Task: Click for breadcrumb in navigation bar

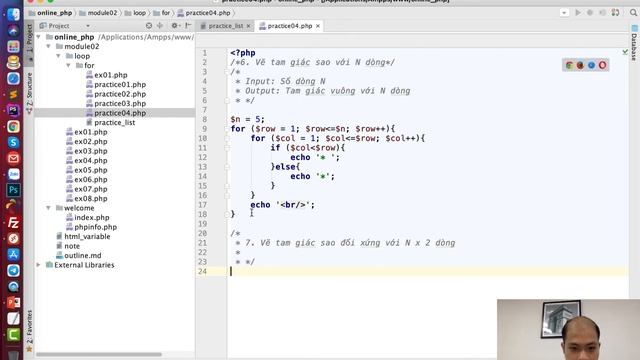Action: click(x=162, y=13)
